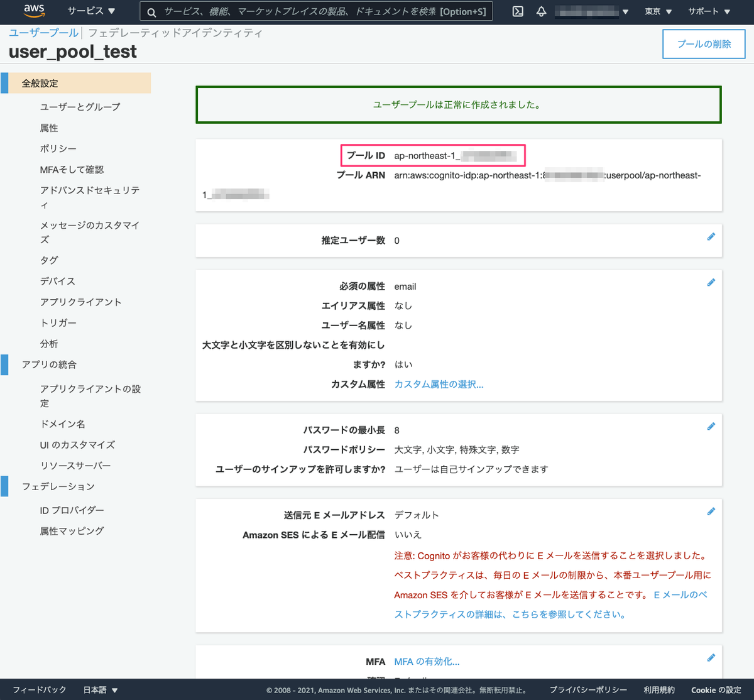
Task: Open プライバシーポリシー footer link
Action: 588,690
